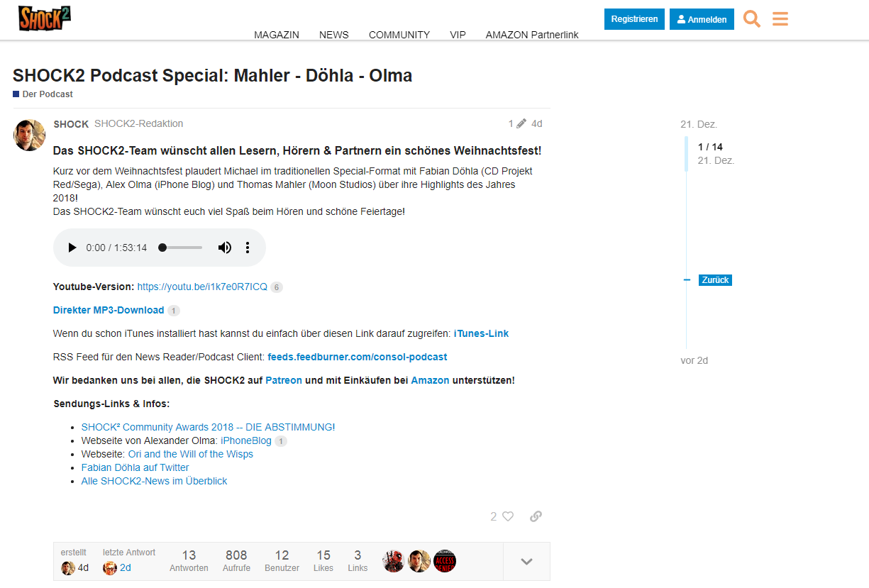This screenshot has height=588, width=869.
Task: Mute the audio player volume
Action: pyautogui.click(x=224, y=248)
